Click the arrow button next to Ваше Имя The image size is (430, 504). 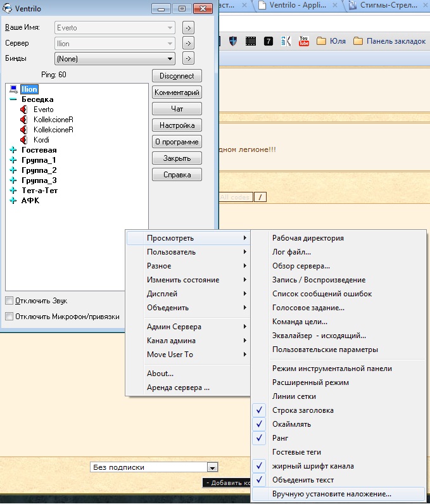click(188, 28)
